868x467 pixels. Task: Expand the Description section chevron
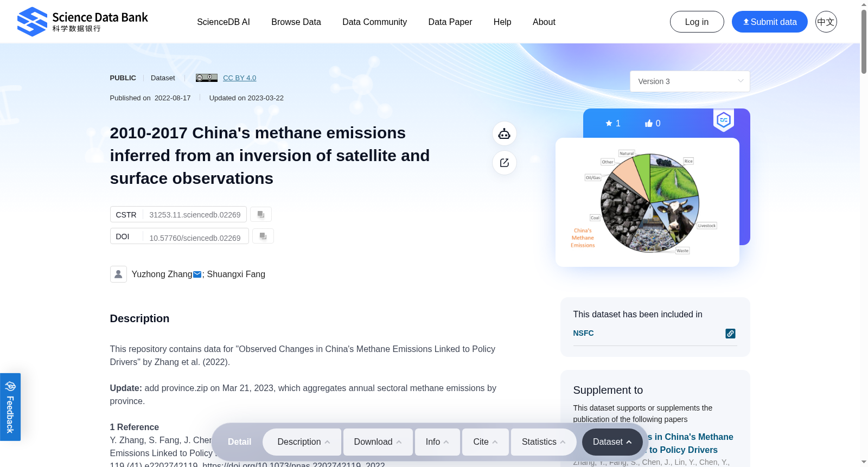pyautogui.click(x=327, y=442)
